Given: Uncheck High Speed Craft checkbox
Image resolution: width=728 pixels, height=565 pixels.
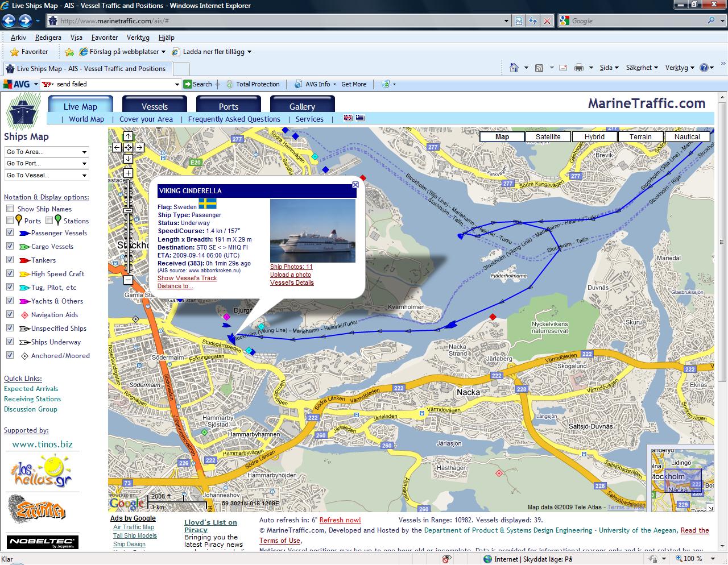Looking at the screenshot, I should 10,273.
